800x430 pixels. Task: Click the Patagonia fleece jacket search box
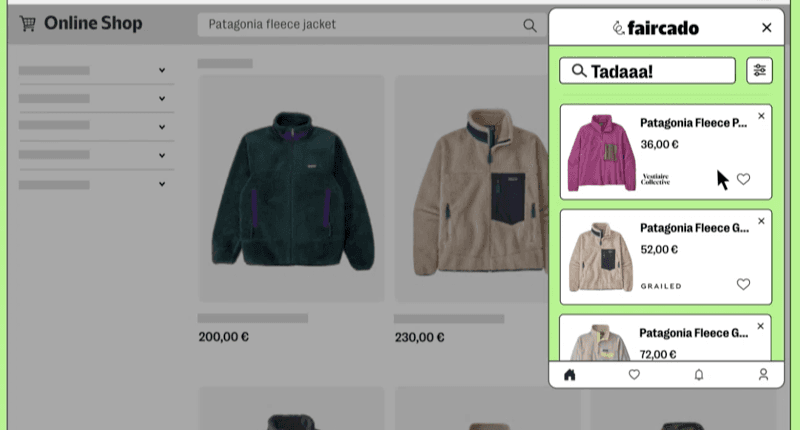pyautogui.click(x=360, y=25)
